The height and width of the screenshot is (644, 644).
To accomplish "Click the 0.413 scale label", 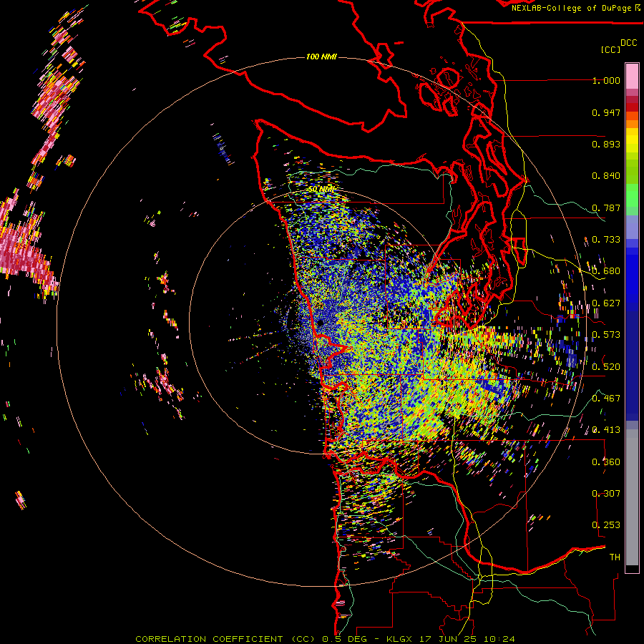I will [606, 430].
